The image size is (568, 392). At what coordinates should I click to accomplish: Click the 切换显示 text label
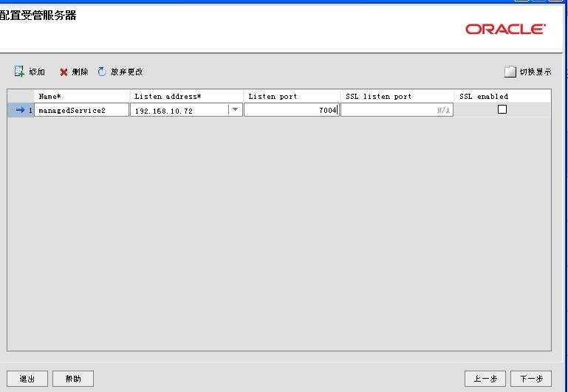pos(536,72)
